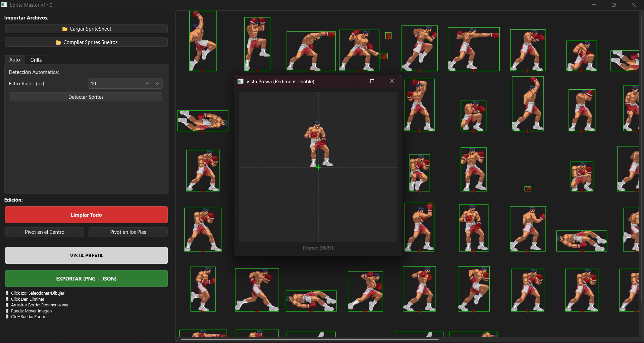
Task: Click the 'Frame: 36/91' label
Action: pos(318,248)
